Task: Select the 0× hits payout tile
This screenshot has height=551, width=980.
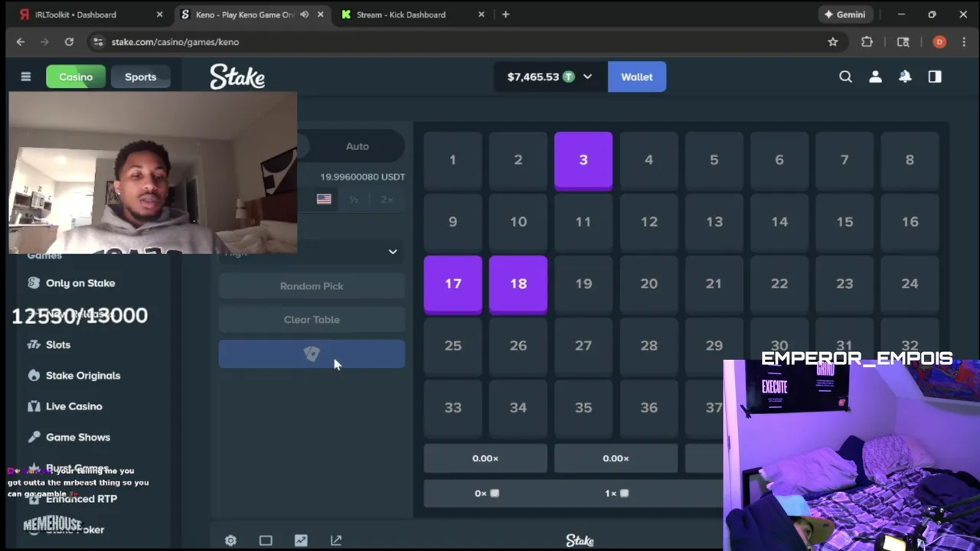Action: [x=486, y=494]
